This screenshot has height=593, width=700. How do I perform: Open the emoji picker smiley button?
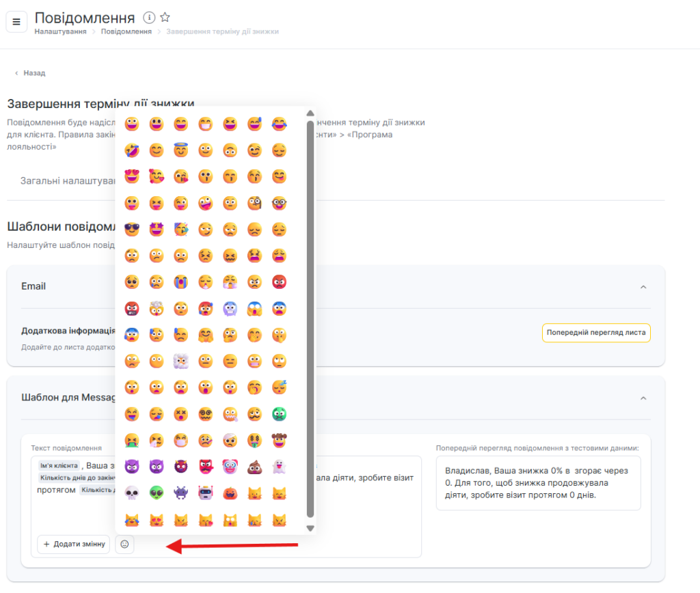tap(124, 544)
